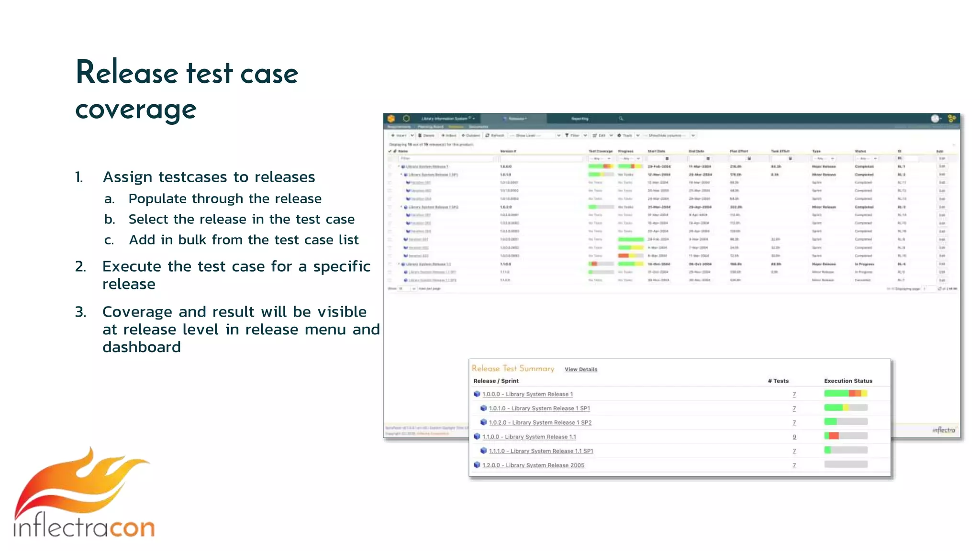
Task: Collapse Library System Release 1 tree node
Action: 399,166
